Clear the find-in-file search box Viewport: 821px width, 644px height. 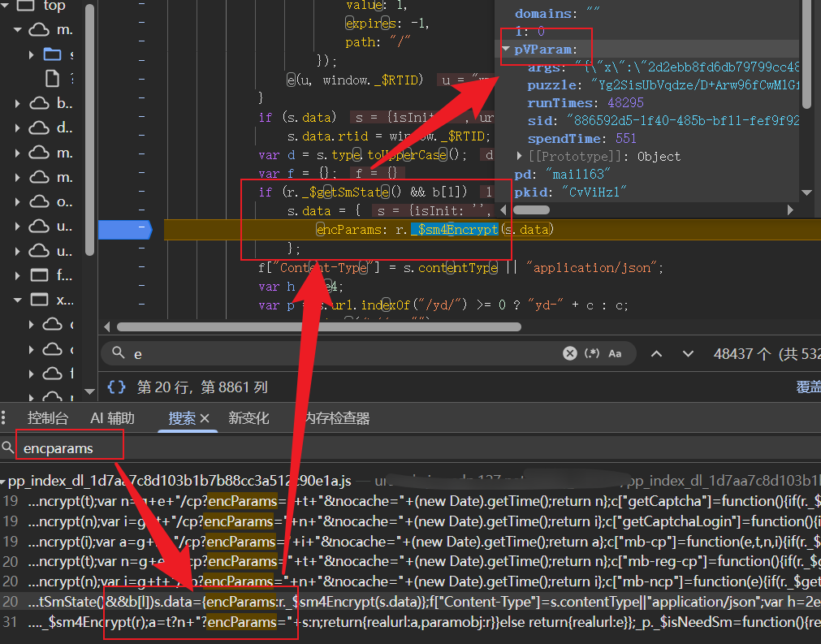[570, 353]
